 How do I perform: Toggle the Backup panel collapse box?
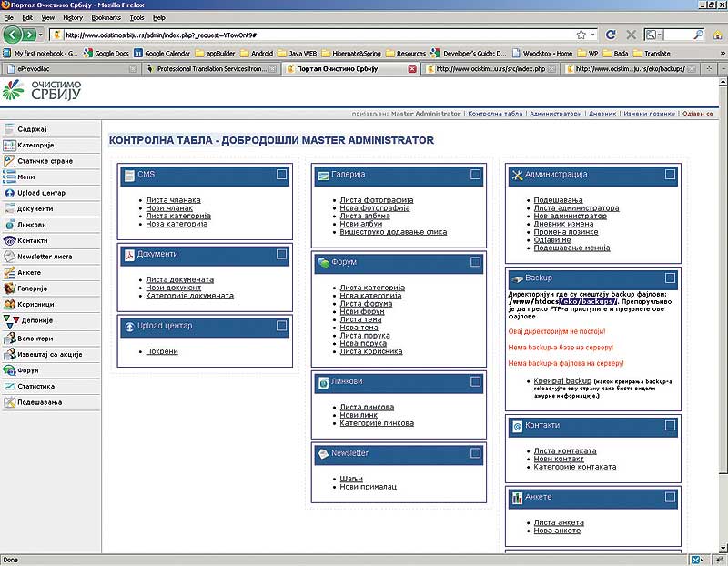pos(670,278)
